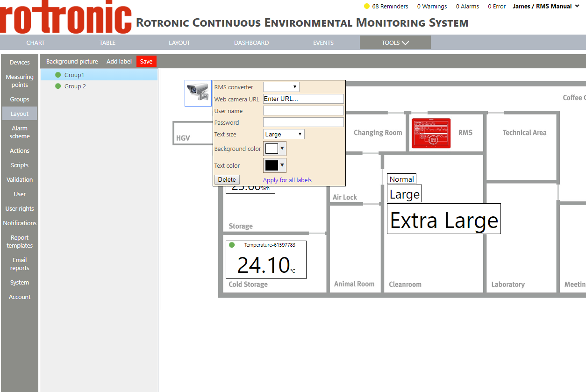The width and height of the screenshot is (586, 392).
Task: Click the Delete button
Action: (227, 179)
